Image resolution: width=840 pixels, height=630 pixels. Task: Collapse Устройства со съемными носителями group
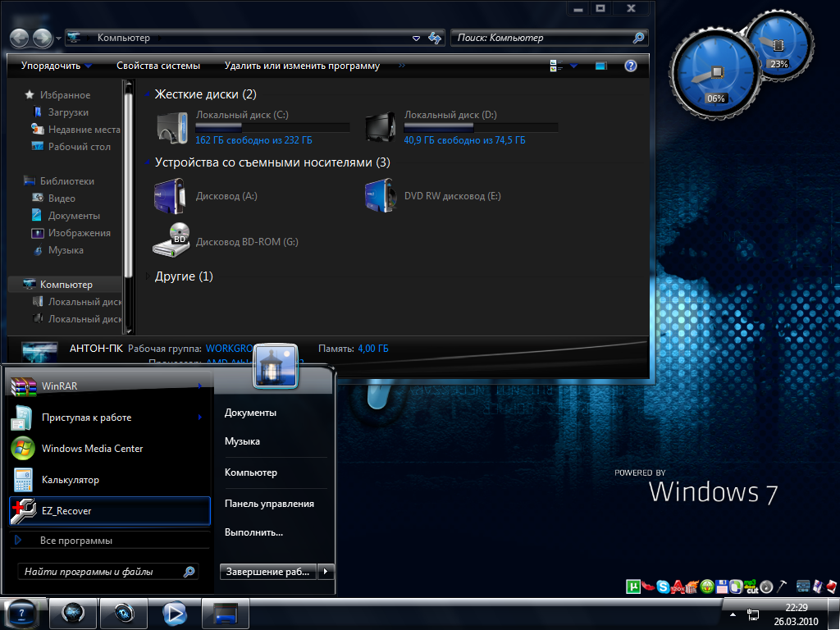point(148,163)
